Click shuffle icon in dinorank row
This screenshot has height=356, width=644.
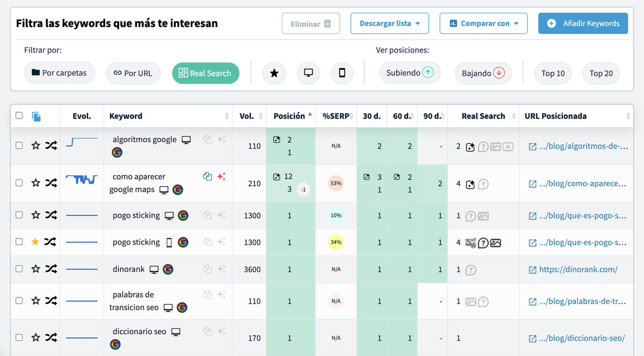pyautogui.click(x=50, y=268)
